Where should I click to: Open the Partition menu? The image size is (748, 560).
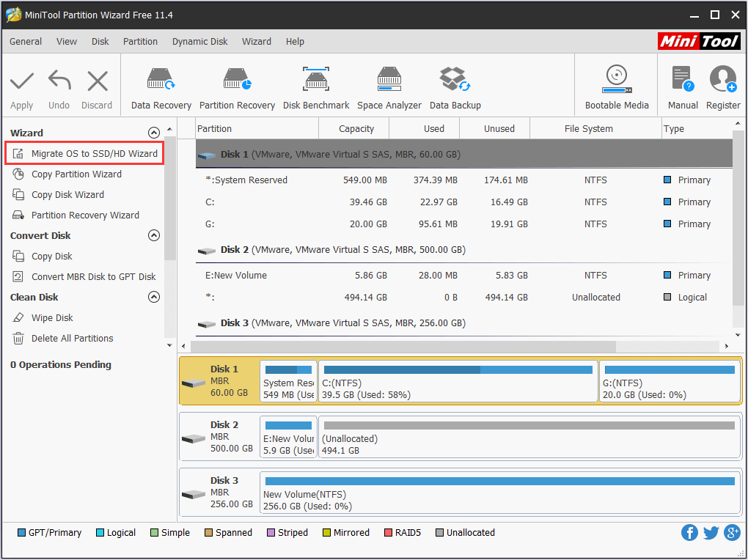140,42
